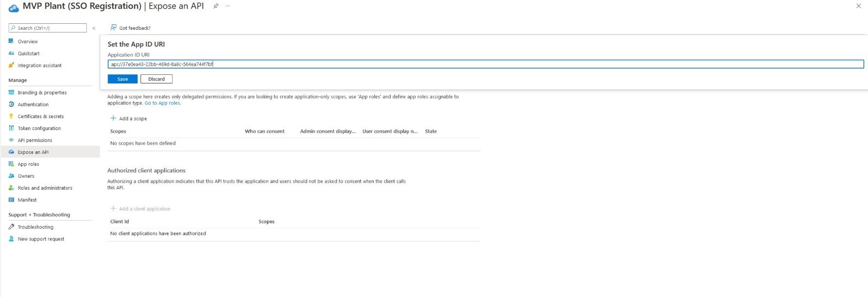Click the Who can consent column header
The height and width of the screenshot is (297, 868).
[x=265, y=131]
